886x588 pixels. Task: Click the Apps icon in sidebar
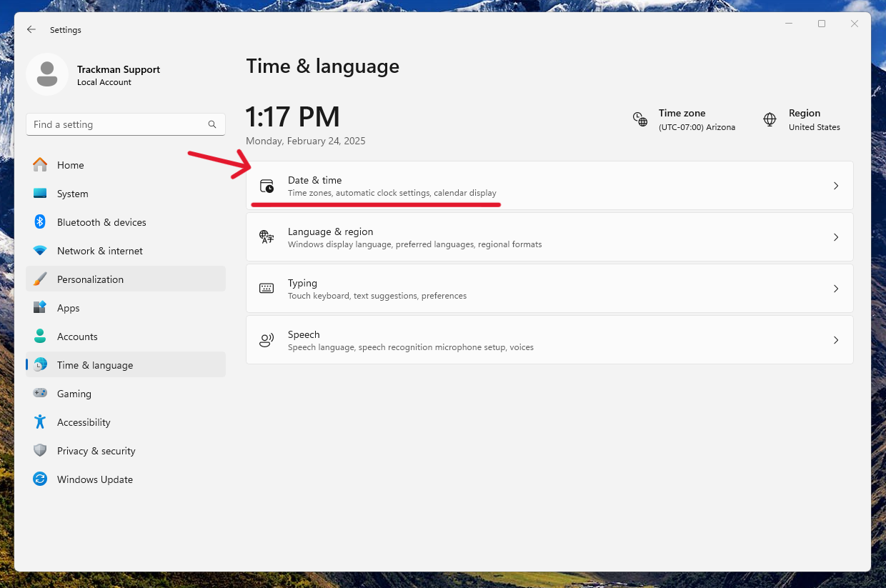point(41,308)
